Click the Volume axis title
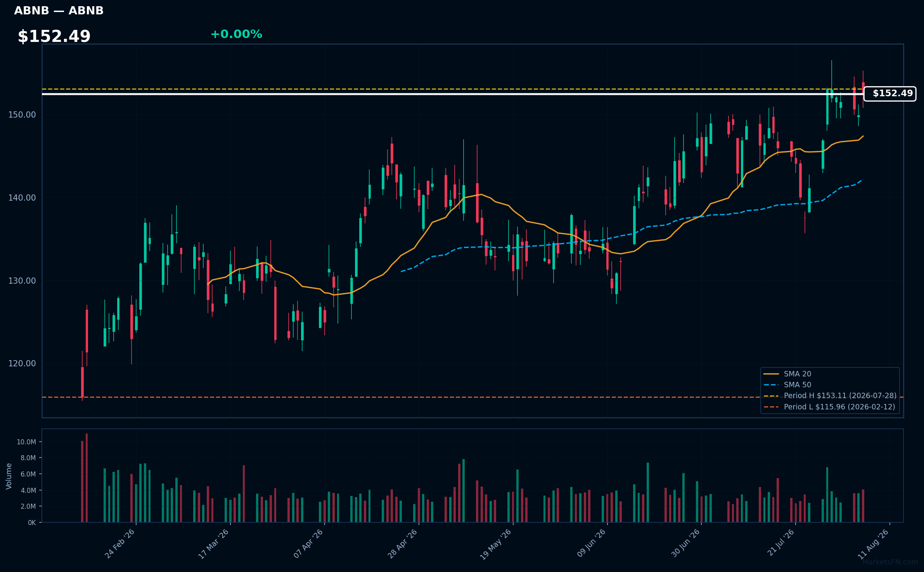Image resolution: width=924 pixels, height=572 pixels. click(9, 476)
